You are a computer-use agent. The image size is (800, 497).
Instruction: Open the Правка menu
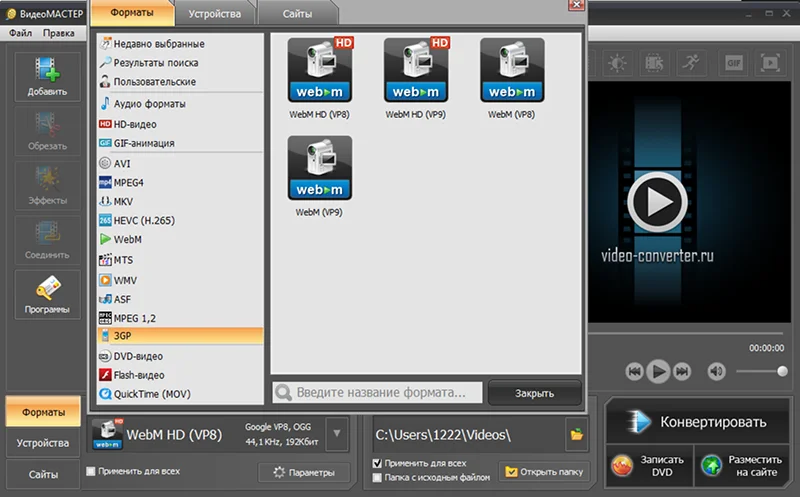58,33
